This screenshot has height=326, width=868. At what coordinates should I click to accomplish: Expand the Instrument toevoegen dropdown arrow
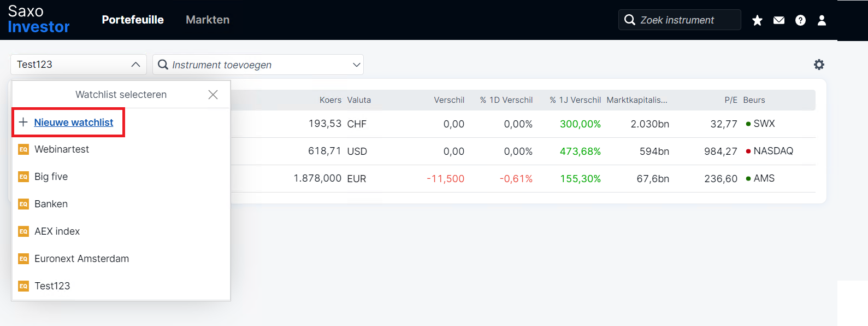pyautogui.click(x=357, y=65)
